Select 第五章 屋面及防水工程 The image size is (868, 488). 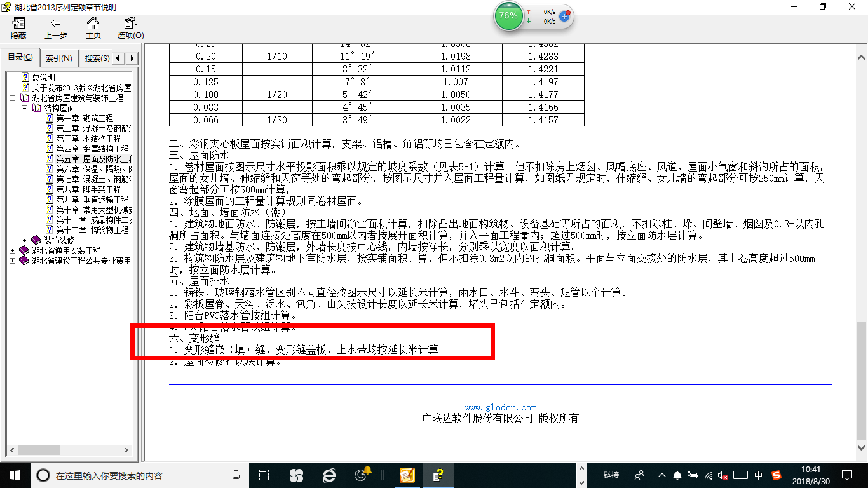tap(93, 159)
